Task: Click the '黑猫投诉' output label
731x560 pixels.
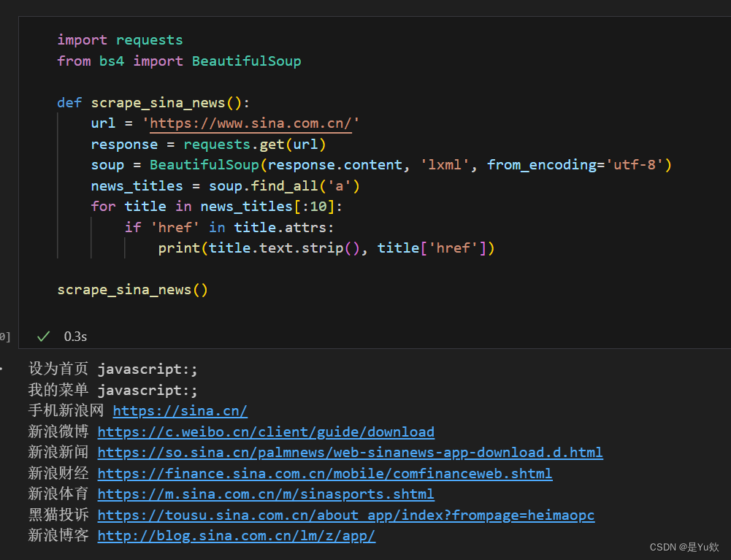Action: click(58, 515)
